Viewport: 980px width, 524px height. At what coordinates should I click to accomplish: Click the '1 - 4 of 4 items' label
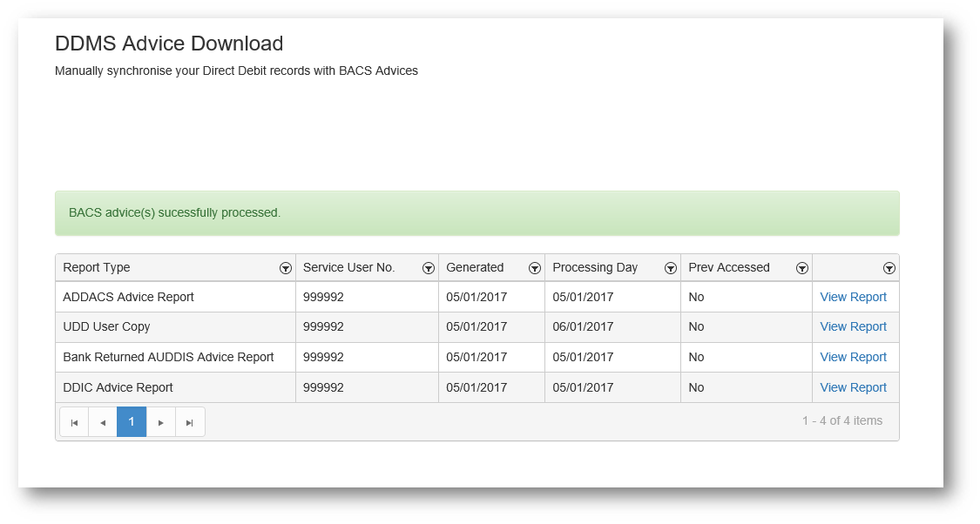point(841,421)
